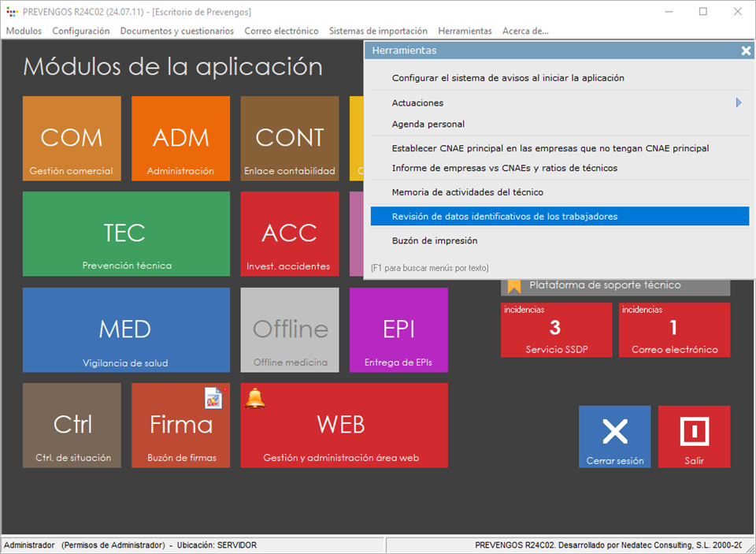Open the Ctrl. de situación tile
The height and width of the screenshot is (554, 756).
click(72, 426)
